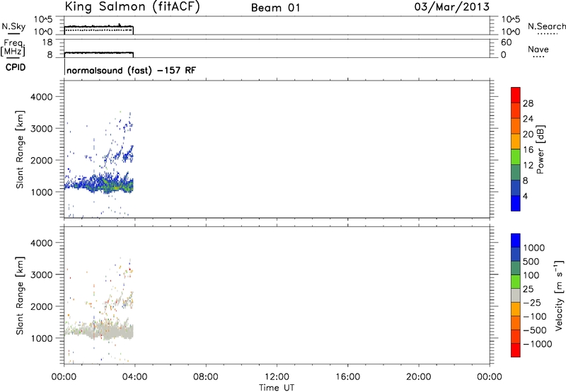Click blue bottom segment of Power colorbar
Viewport: 566px width, 392px height.
click(x=516, y=203)
